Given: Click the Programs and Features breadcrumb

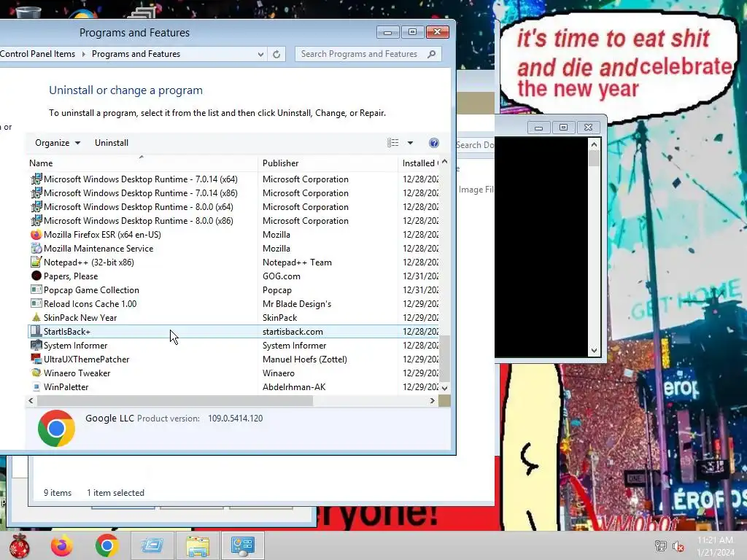Looking at the screenshot, I should (136, 54).
